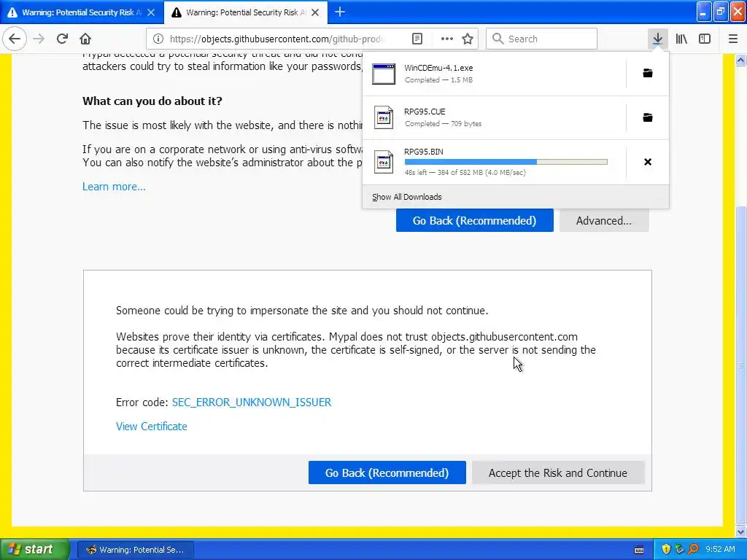Cancel the RPG95.BIN download
This screenshot has height=560, width=747.
point(648,162)
